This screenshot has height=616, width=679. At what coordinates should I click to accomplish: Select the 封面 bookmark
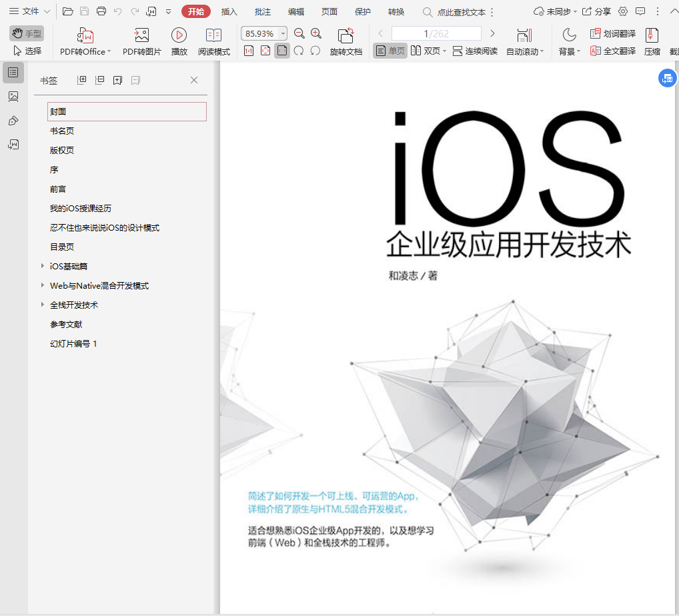pos(127,112)
